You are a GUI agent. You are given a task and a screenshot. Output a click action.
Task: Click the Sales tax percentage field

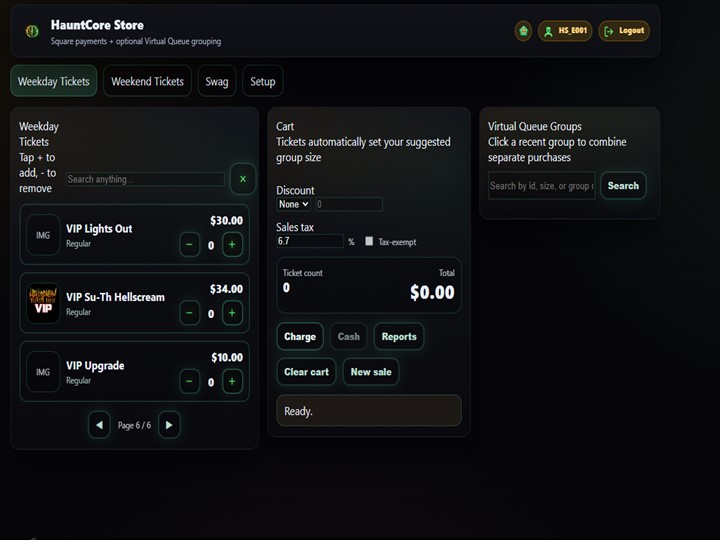(x=310, y=241)
